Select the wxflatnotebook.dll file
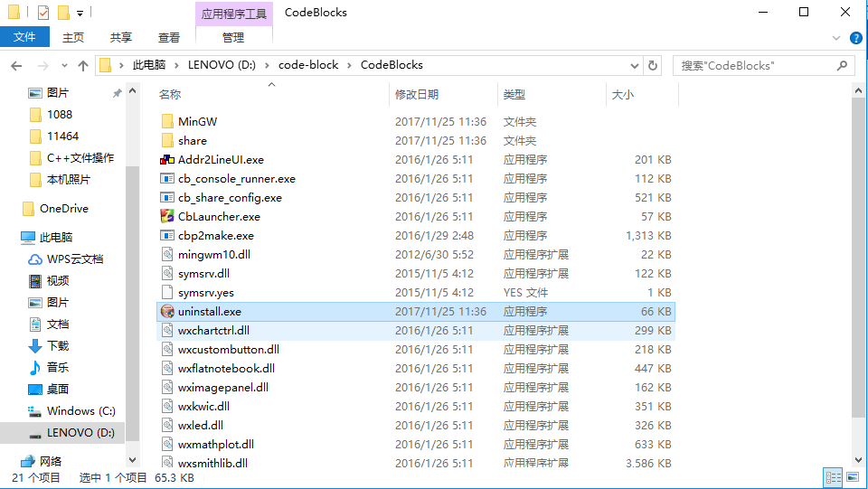This screenshot has height=489, width=868. point(416,369)
